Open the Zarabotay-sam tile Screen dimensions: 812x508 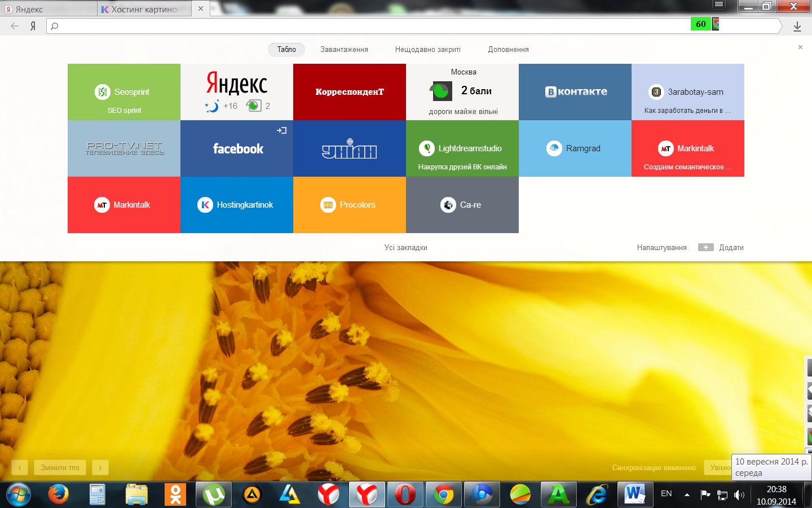click(688, 92)
